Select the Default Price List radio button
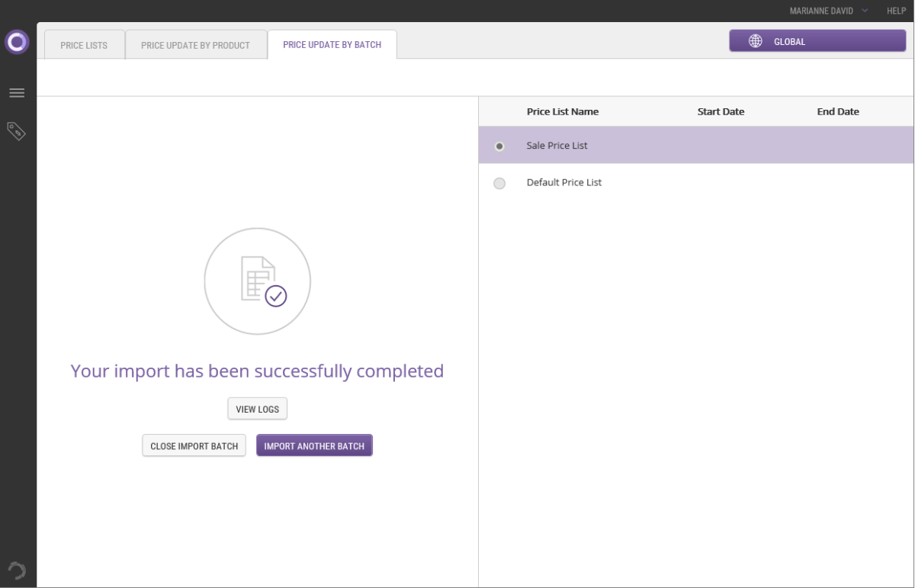Screen dimensions: 915x588 (499, 183)
